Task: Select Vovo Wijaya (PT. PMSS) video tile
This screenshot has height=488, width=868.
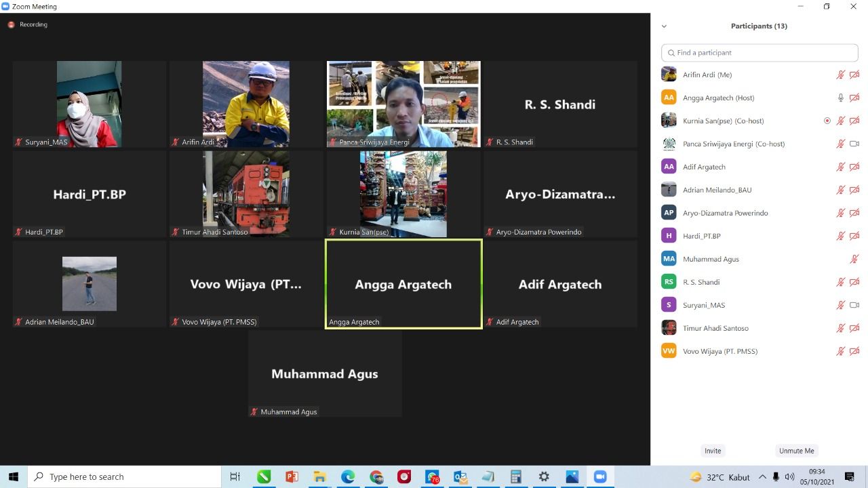Action: click(x=246, y=284)
